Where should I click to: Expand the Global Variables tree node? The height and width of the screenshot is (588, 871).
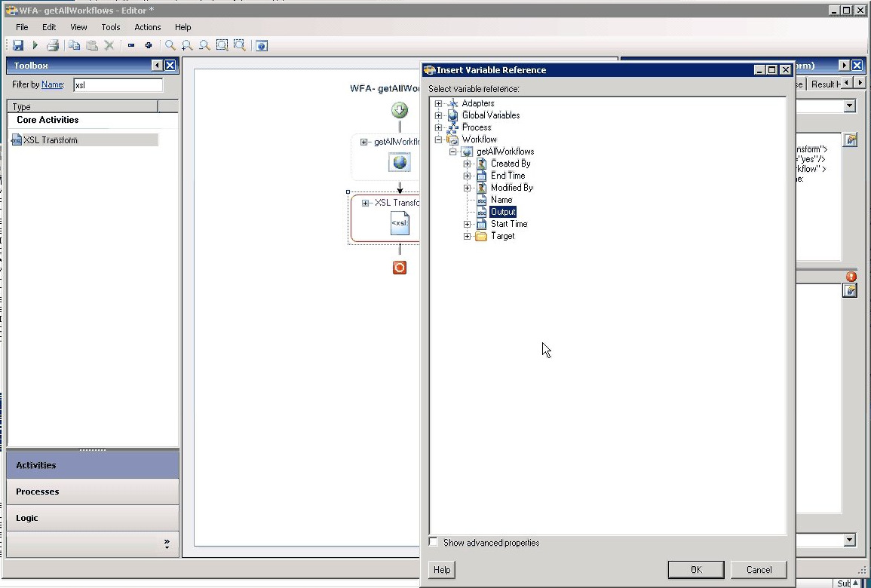438,115
